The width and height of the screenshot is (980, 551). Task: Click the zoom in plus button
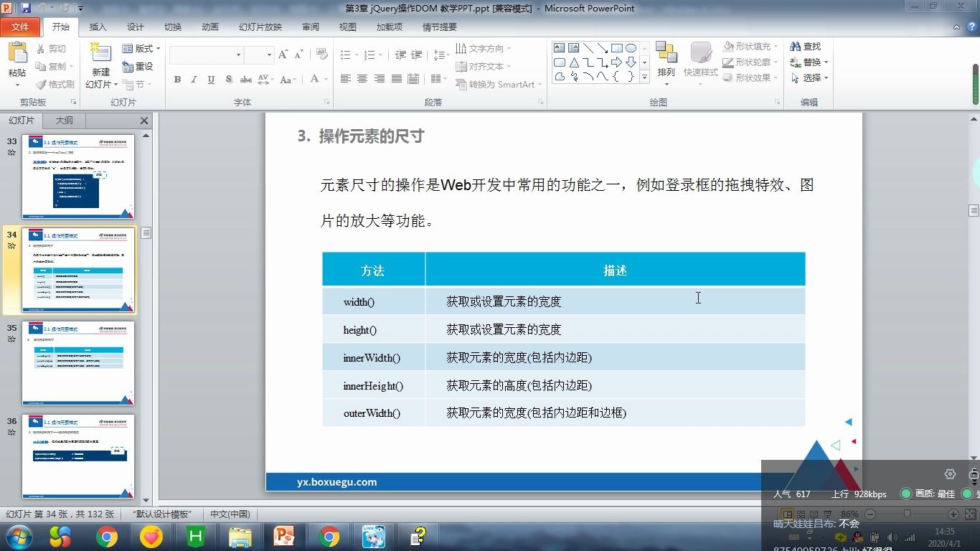coord(953,514)
